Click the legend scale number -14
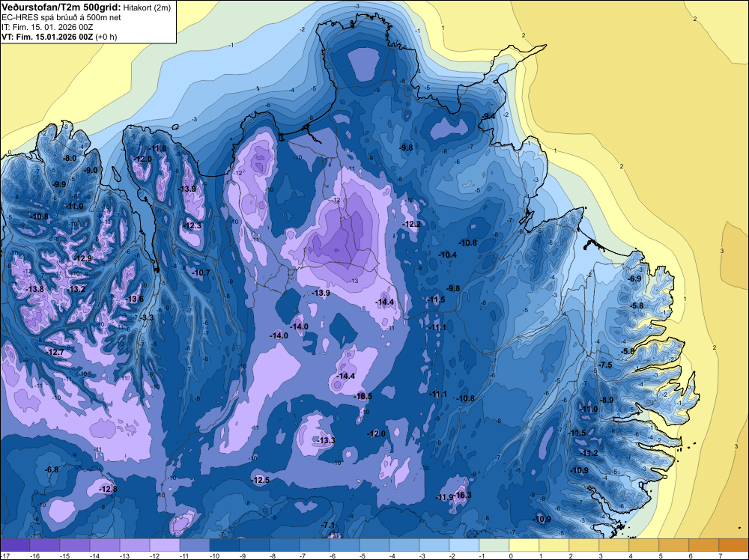Viewport: 749px width, 560px height. [94, 556]
